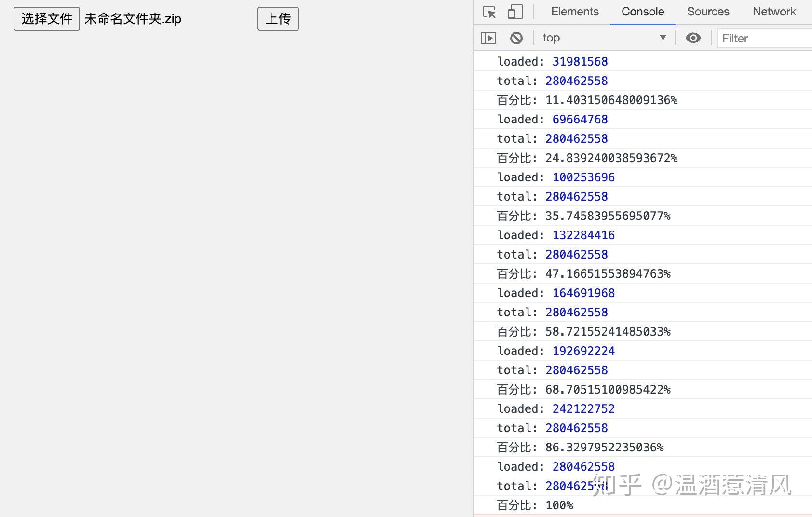Clear the console using the no-entry icon

pos(516,38)
